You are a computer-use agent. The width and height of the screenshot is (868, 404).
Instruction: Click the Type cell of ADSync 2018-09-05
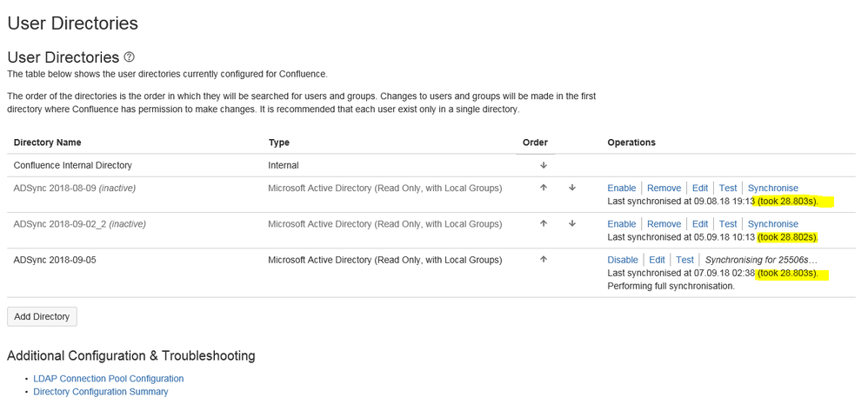tap(385, 260)
